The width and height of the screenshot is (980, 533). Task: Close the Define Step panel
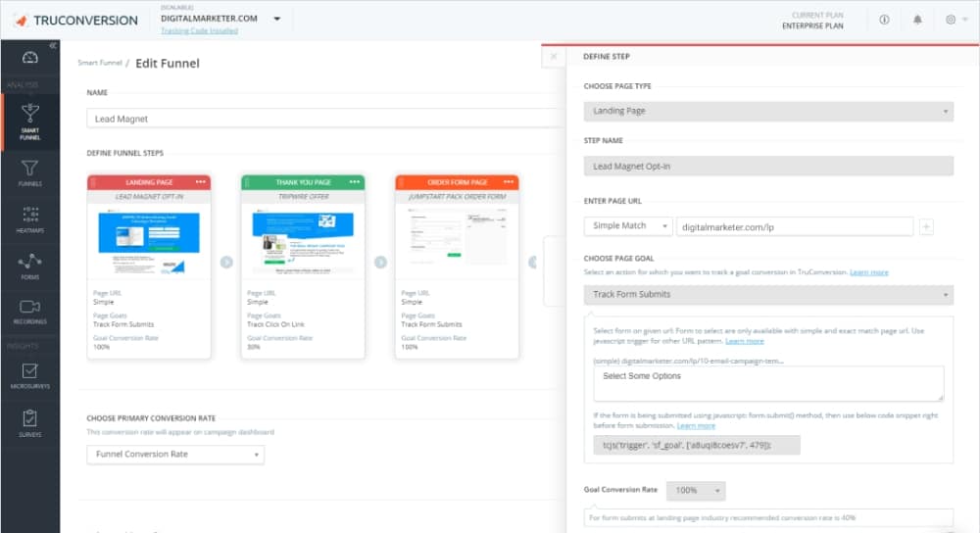(x=554, y=57)
